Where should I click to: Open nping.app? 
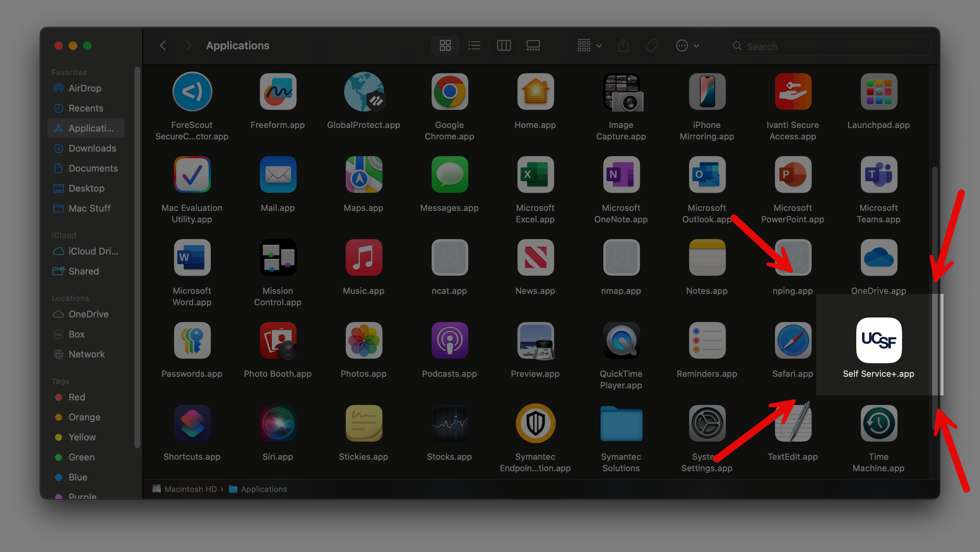coord(793,258)
